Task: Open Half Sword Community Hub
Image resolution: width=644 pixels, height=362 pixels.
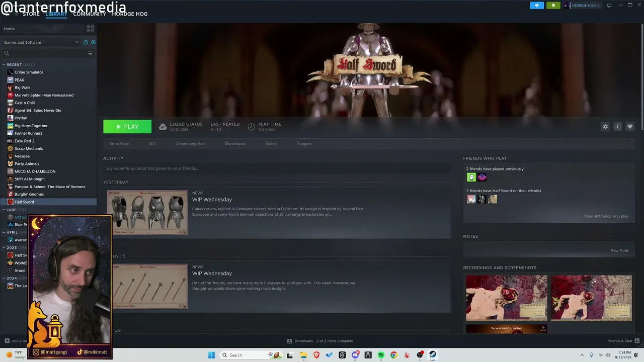Action: pyautogui.click(x=190, y=144)
